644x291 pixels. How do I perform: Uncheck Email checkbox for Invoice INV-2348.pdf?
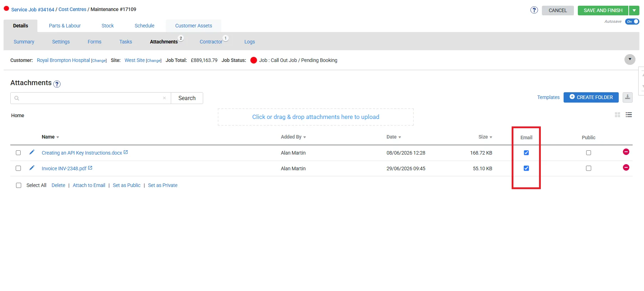pyautogui.click(x=526, y=168)
